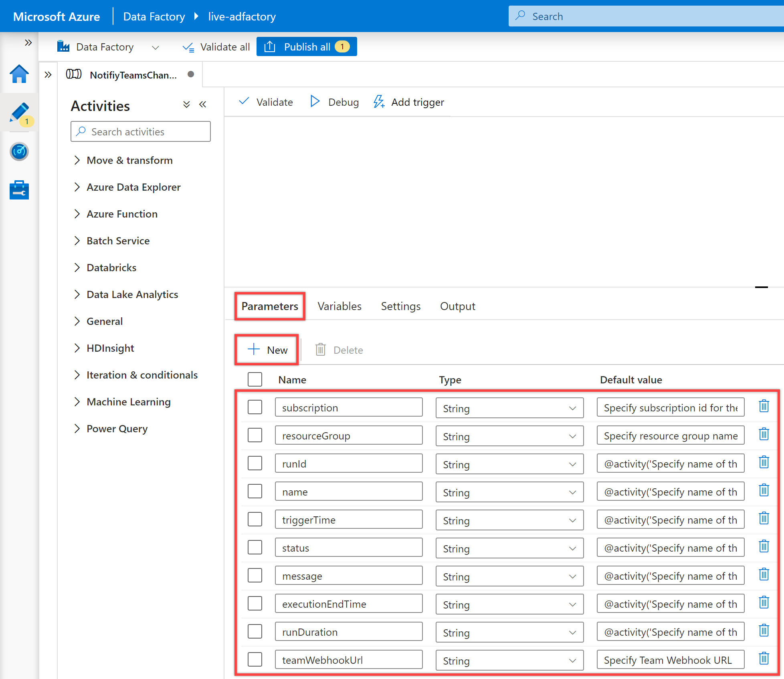Switch to the Variables tab

pos(340,306)
